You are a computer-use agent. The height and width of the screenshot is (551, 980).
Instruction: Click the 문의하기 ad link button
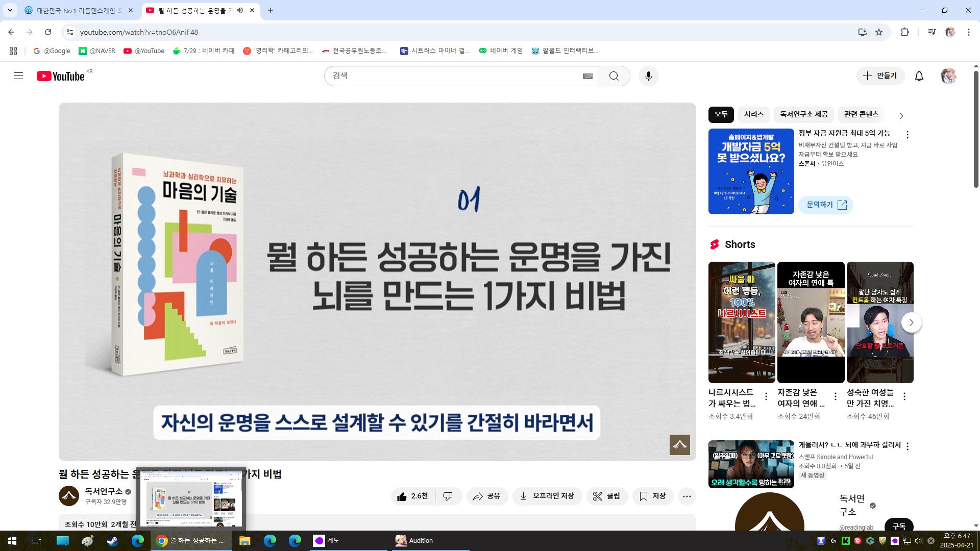point(826,205)
